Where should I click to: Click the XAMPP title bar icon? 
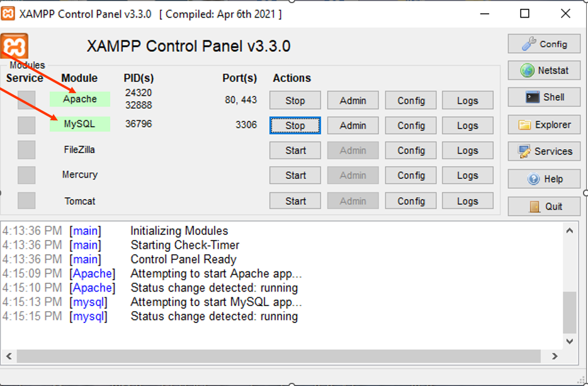pyautogui.click(x=8, y=14)
